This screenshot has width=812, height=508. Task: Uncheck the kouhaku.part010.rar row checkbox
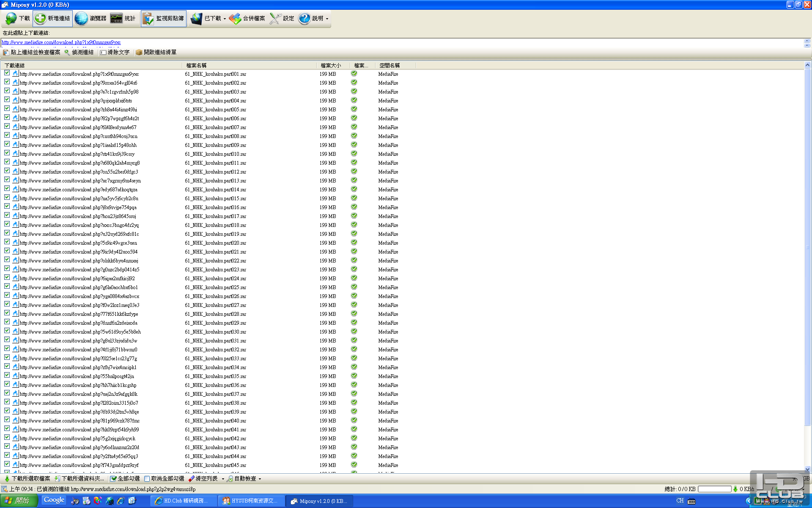pos(7,153)
